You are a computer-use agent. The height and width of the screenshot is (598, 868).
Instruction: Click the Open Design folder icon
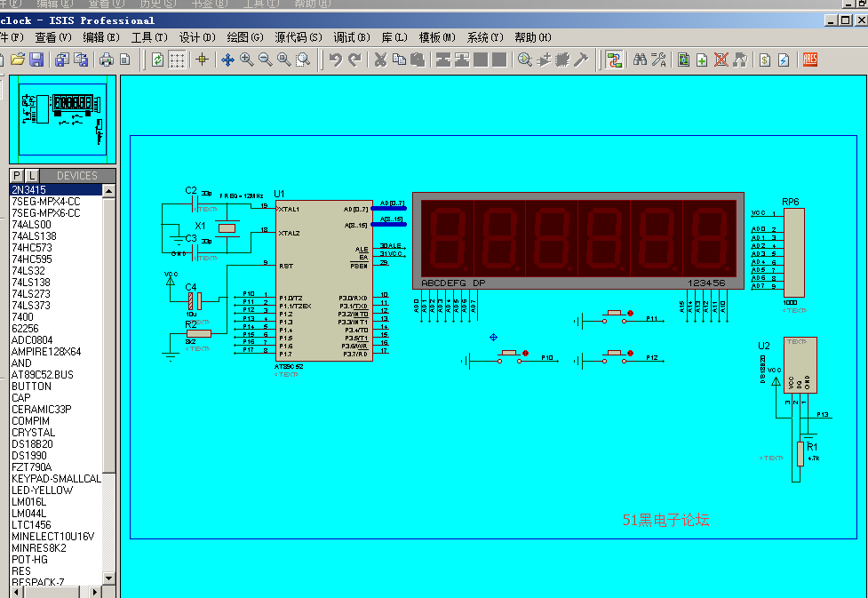tap(18, 60)
